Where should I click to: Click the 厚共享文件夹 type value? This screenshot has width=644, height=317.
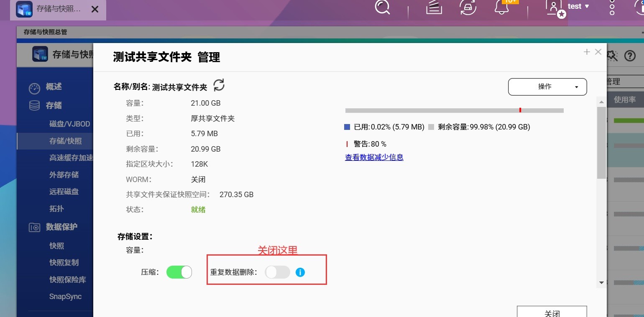click(213, 118)
